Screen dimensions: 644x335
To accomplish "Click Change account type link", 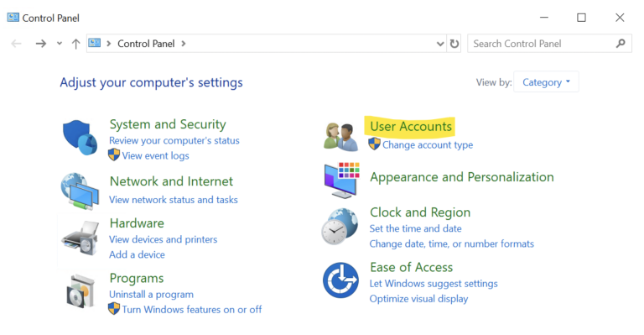I will tap(428, 145).
